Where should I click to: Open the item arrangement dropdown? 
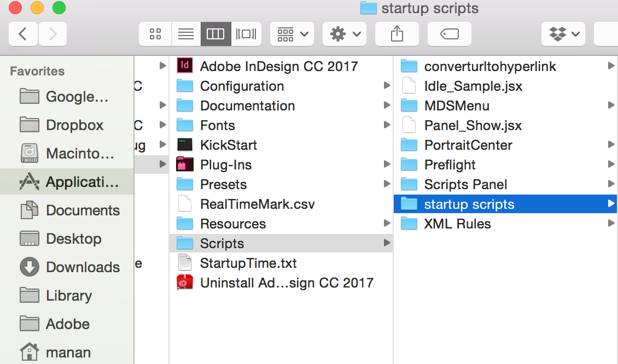pyautogui.click(x=291, y=33)
